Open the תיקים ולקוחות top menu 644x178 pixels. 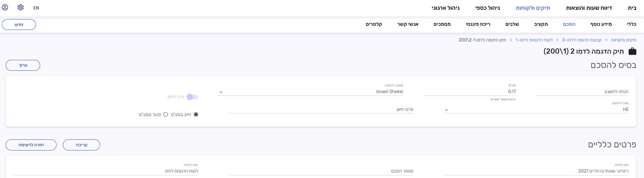(x=533, y=8)
